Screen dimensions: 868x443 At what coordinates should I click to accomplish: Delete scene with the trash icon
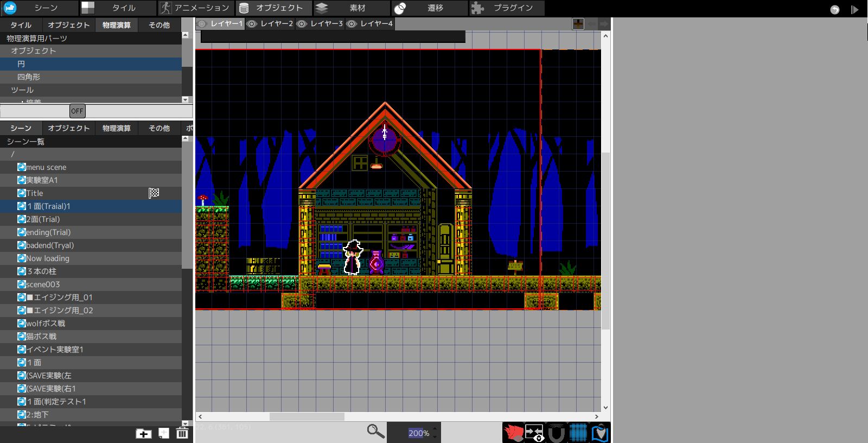(x=182, y=433)
